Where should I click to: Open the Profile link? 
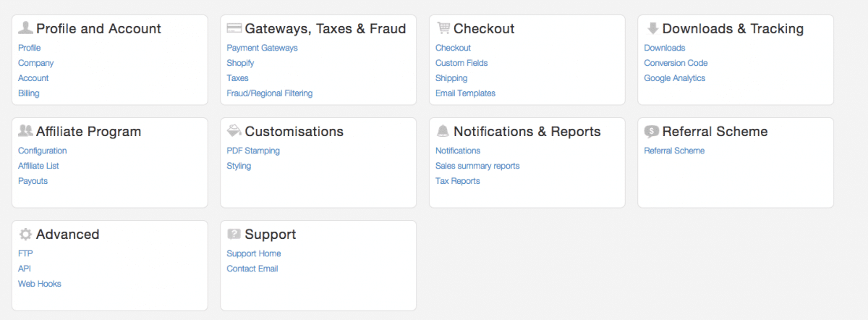coord(30,48)
